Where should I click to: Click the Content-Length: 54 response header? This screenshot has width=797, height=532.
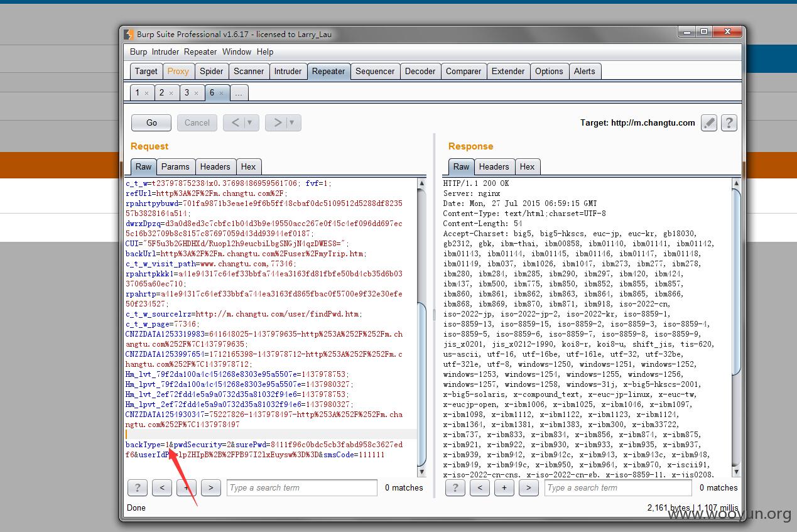pos(482,224)
